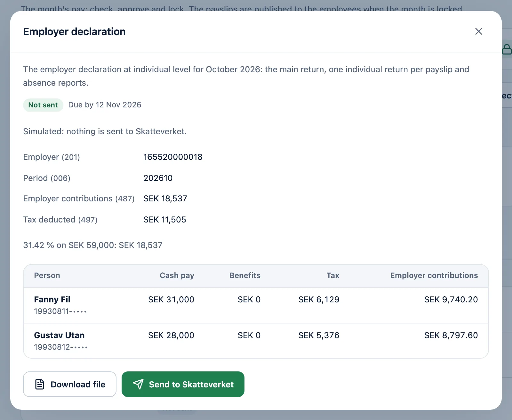Image resolution: width=512 pixels, height=420 pixels.
Task: Click Fanny Fil's ID 19930811
Action: [60, 311]
